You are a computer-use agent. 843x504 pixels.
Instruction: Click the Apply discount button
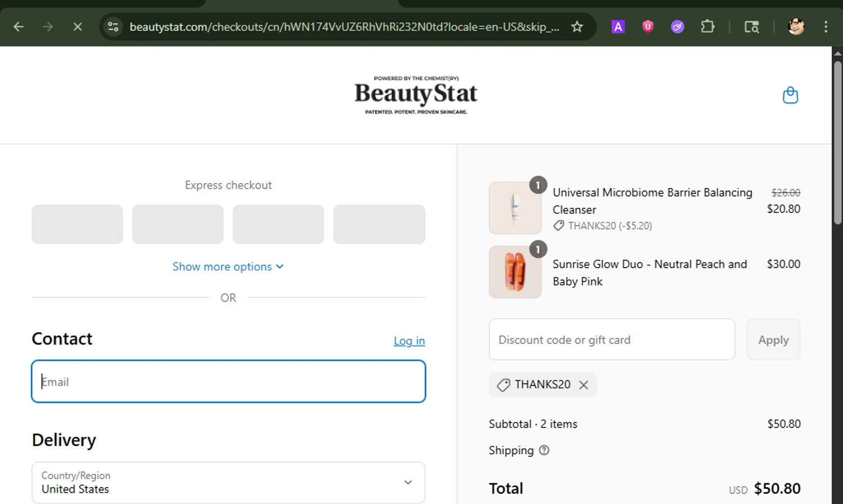tap(773, 339)
